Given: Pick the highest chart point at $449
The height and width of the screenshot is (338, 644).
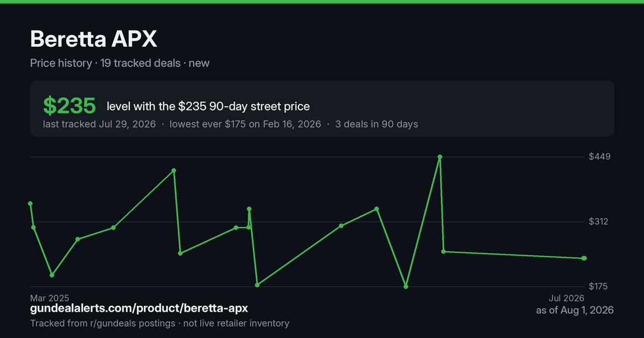Looking at the screenshot, I should pos(440,157).
